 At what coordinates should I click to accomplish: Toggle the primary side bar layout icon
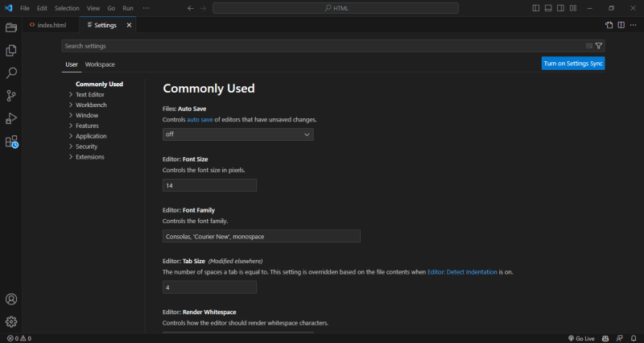click(535, 8)
